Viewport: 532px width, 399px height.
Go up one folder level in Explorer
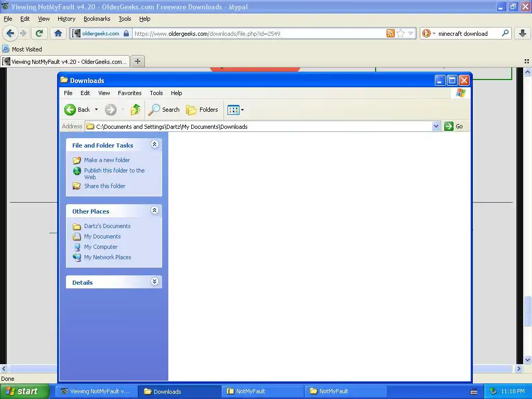point(136,110)
